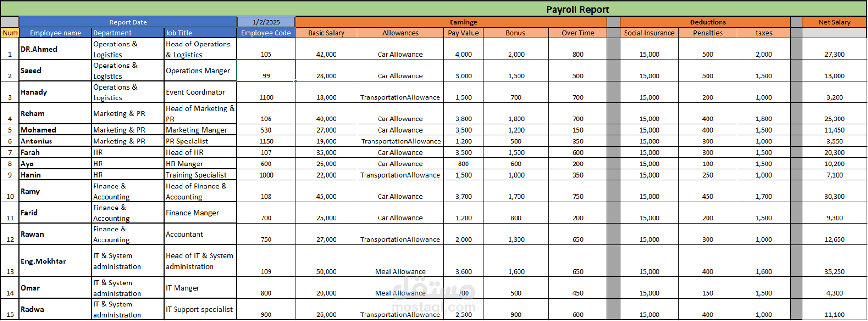
Task: Select the Deductions section header
Action: pyautogui.click(x=705, y=22)
